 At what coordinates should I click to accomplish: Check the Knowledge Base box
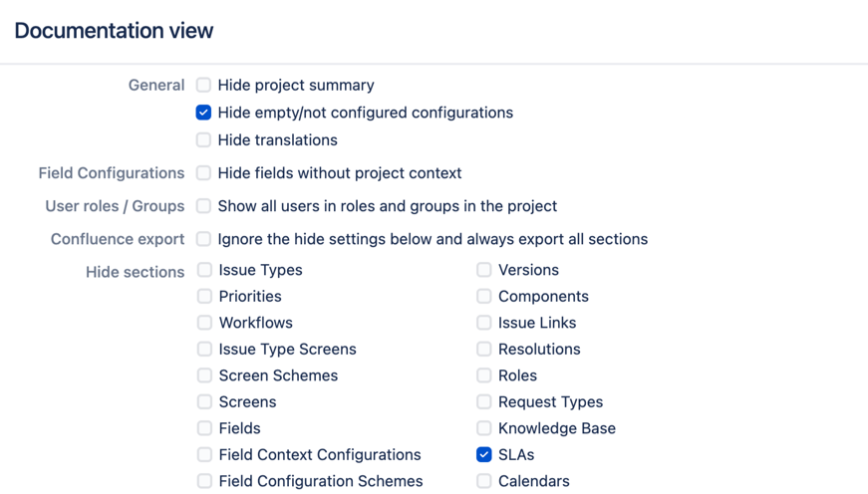[483, 428]
